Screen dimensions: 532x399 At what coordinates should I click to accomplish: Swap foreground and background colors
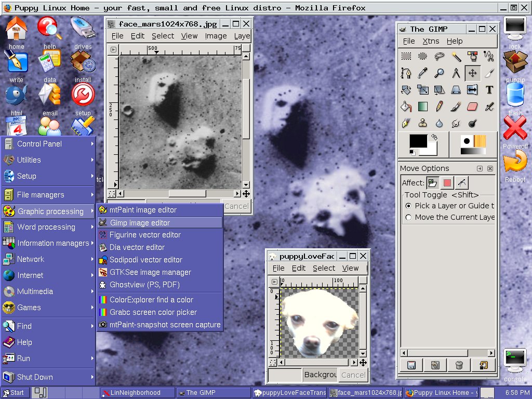(x=434, y=137)
